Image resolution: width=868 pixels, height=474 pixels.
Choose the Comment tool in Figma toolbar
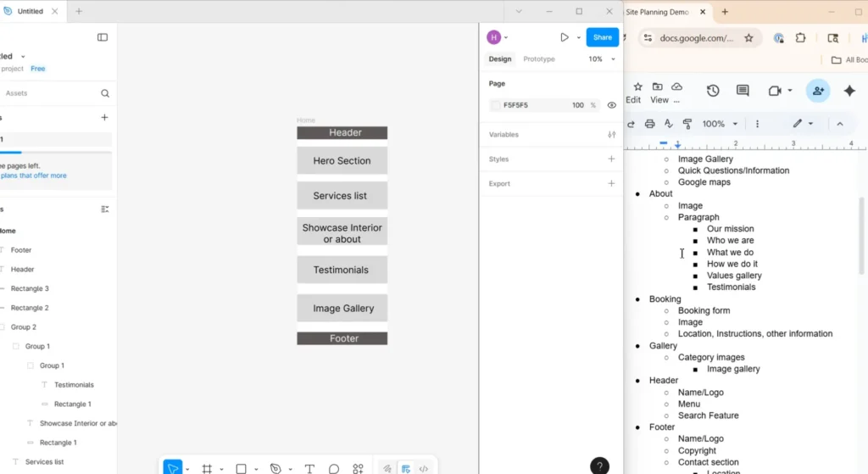click(x=334, y=468)
